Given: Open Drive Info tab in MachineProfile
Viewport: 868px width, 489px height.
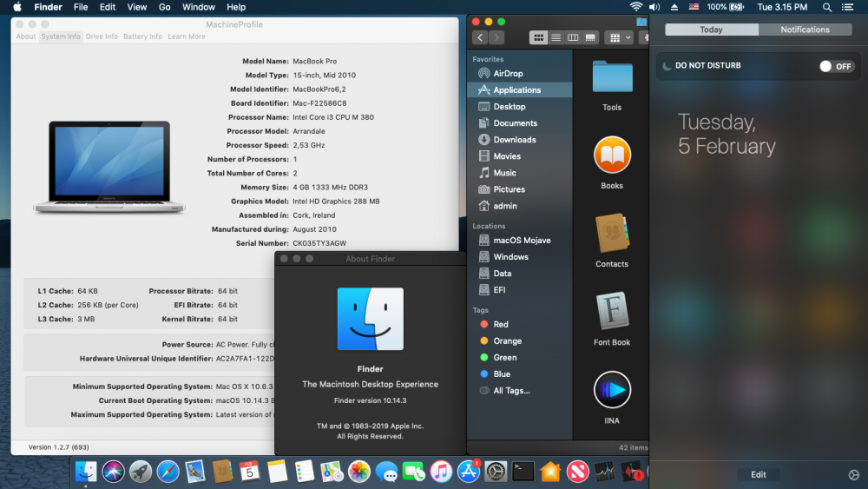Looking at the screenshot, I should [x=102, y=36].
